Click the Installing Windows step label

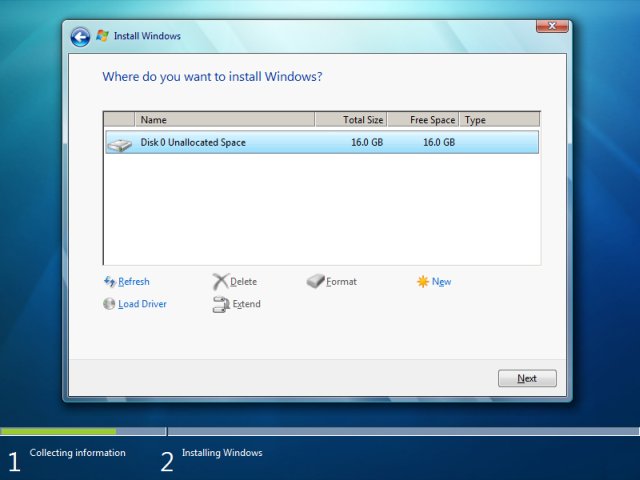222,453
